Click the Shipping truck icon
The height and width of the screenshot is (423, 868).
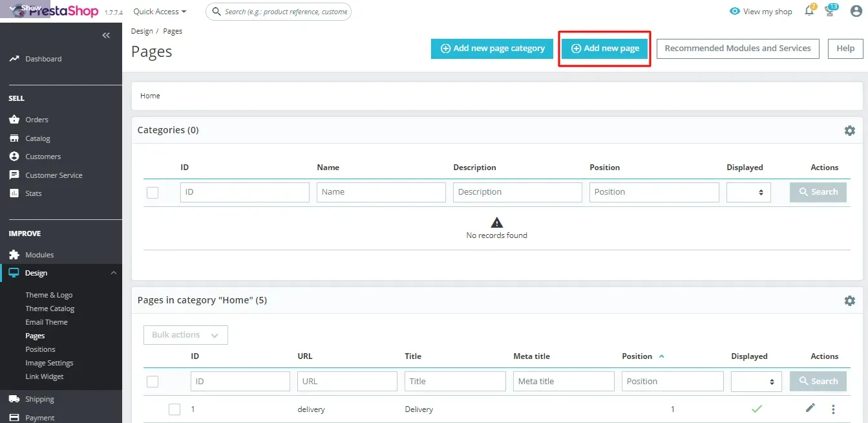pyautogui.click(x=14, y=399)
